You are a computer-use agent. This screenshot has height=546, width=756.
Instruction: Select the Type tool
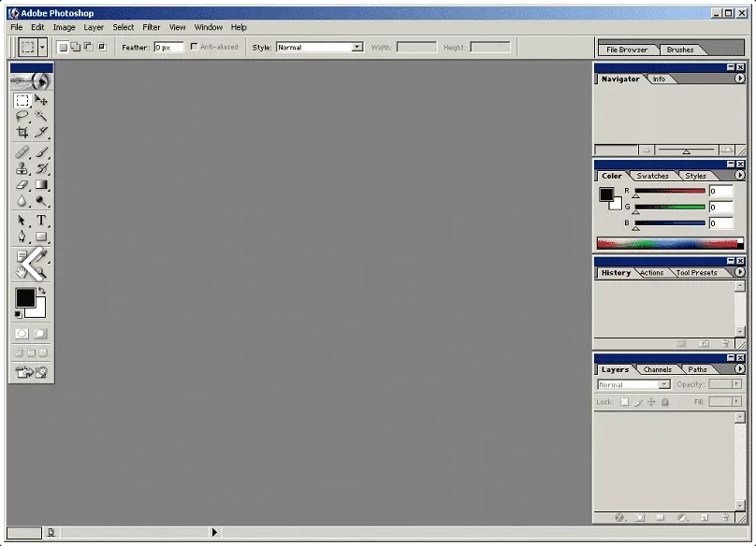pos(41,221)
